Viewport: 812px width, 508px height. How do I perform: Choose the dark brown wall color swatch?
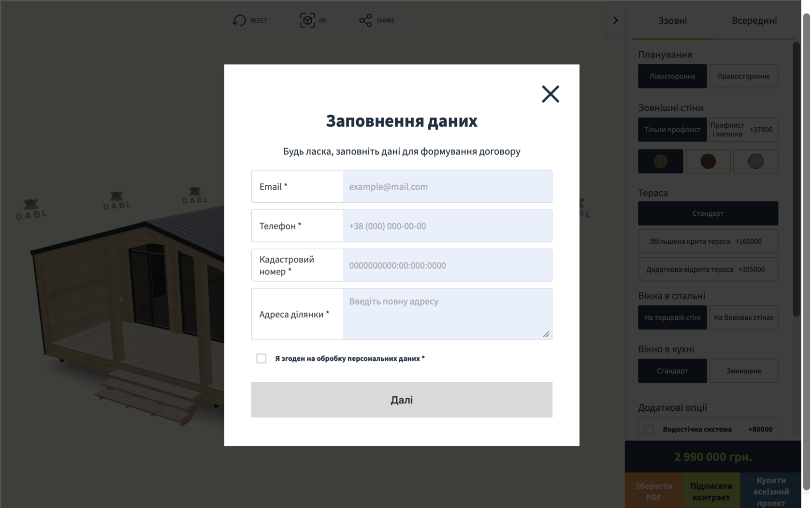(x=708, y=161)
